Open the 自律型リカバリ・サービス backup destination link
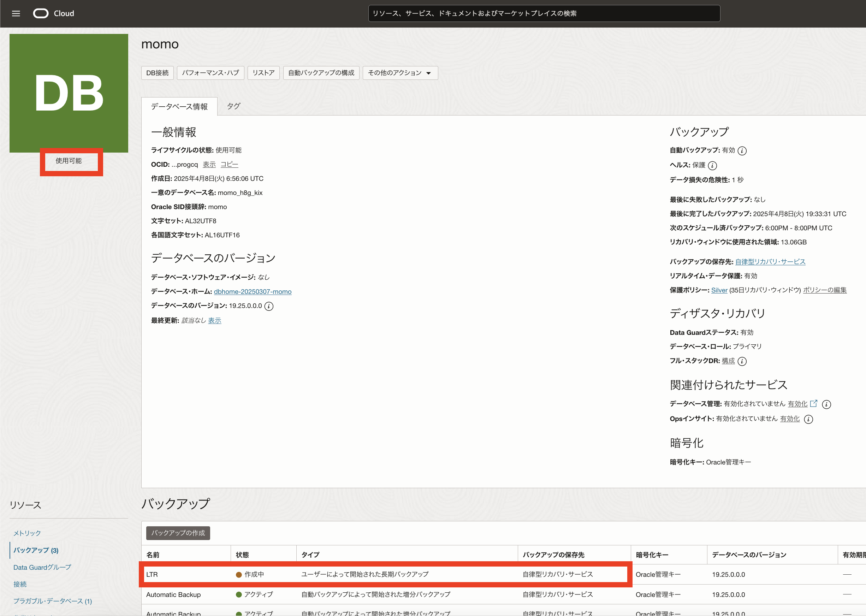Viewport: 866px width, 616px height. tap(770, 262)
